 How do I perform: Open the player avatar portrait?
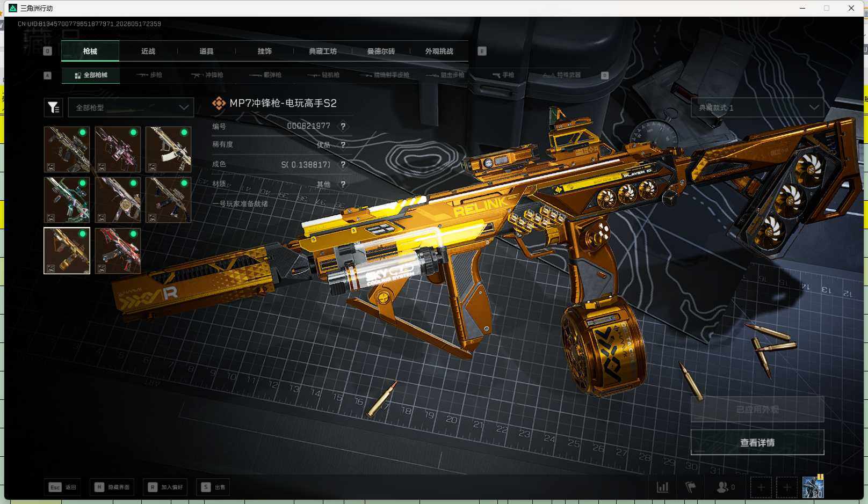click(813, 487)
